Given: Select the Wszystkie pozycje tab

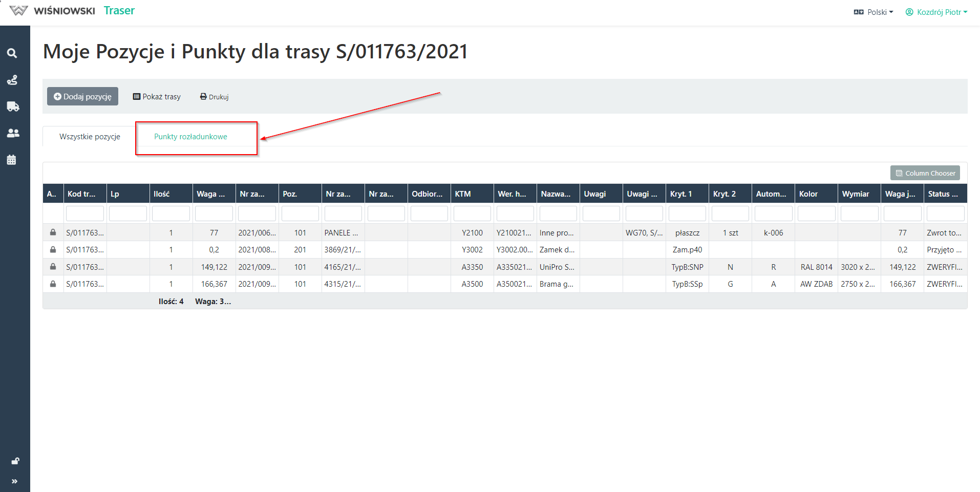Looking at the screenshot, I should (x=90, y=137).
